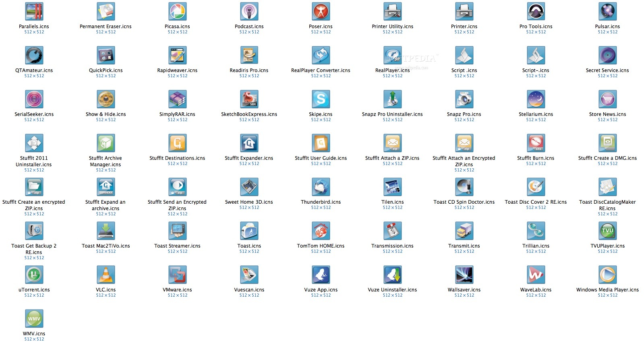Click the Vuescan icon
This screenshot has height=343, width=644.
pos(249,275)
